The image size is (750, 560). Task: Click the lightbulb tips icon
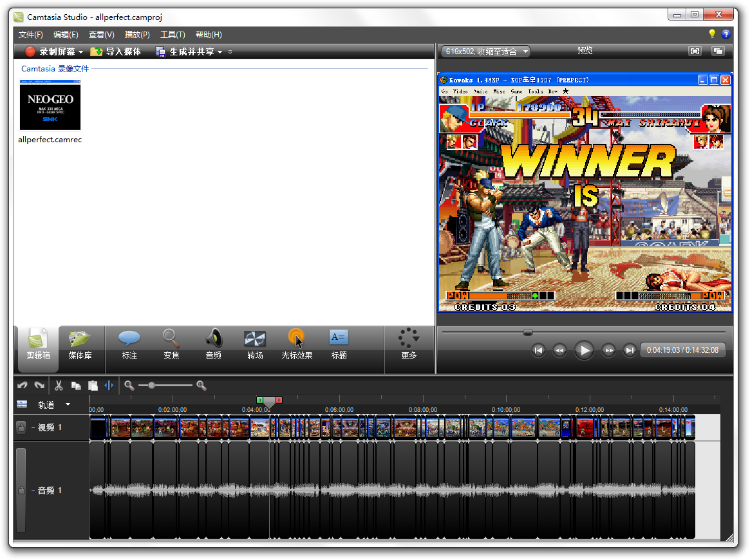coord(712,33)
